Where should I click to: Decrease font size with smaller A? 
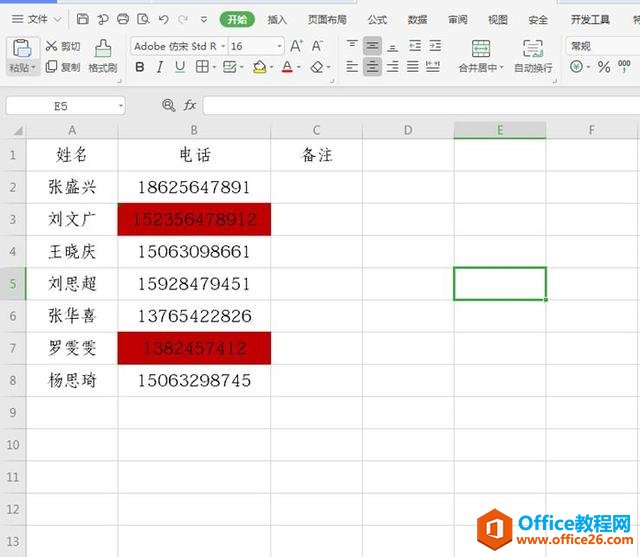point(317,46)
